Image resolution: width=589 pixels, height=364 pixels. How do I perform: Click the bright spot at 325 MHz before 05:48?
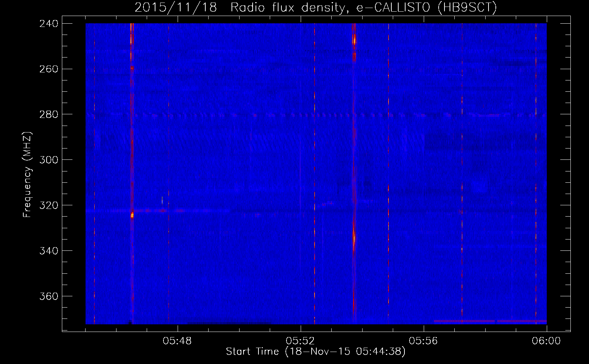point(132,215)
